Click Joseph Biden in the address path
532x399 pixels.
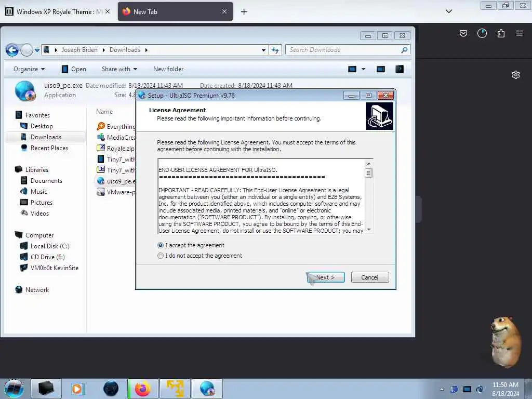point(79,50)
